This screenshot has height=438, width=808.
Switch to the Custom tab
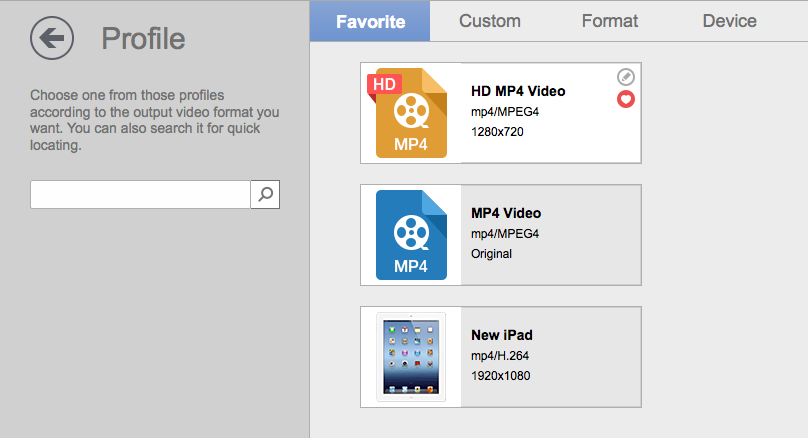490,21
